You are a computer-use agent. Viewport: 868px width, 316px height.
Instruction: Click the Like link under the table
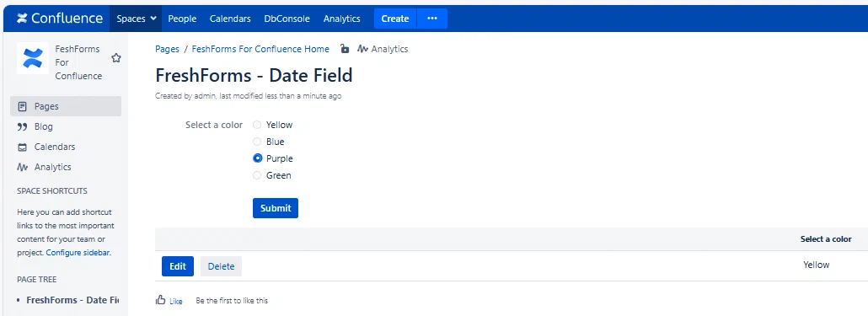click(176, 301)
